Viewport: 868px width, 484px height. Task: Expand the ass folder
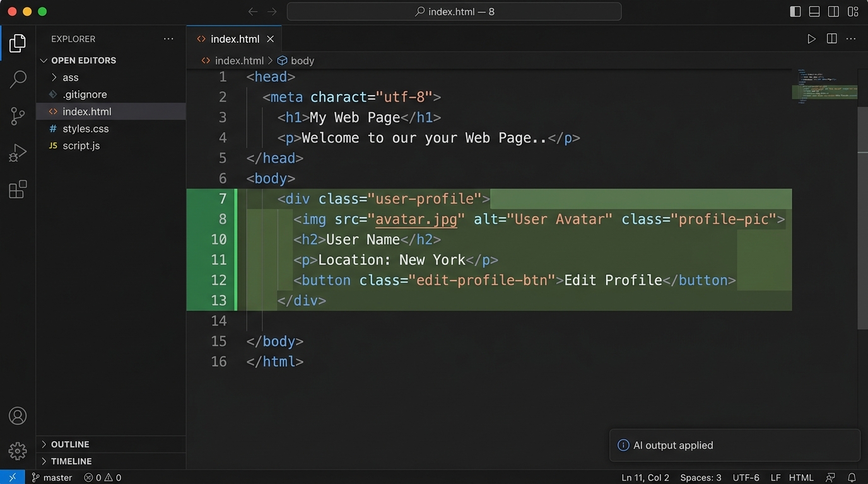click(70, 78)
